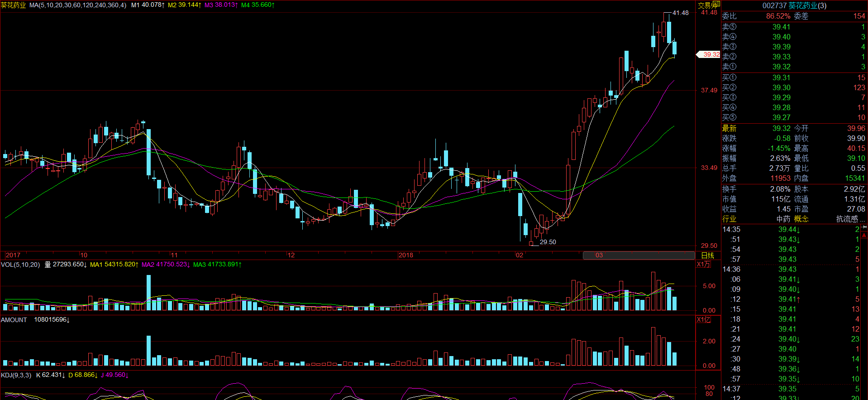Click the 02 month marker on the time axis
868x400 pixels.
click(x=520, y=255)
